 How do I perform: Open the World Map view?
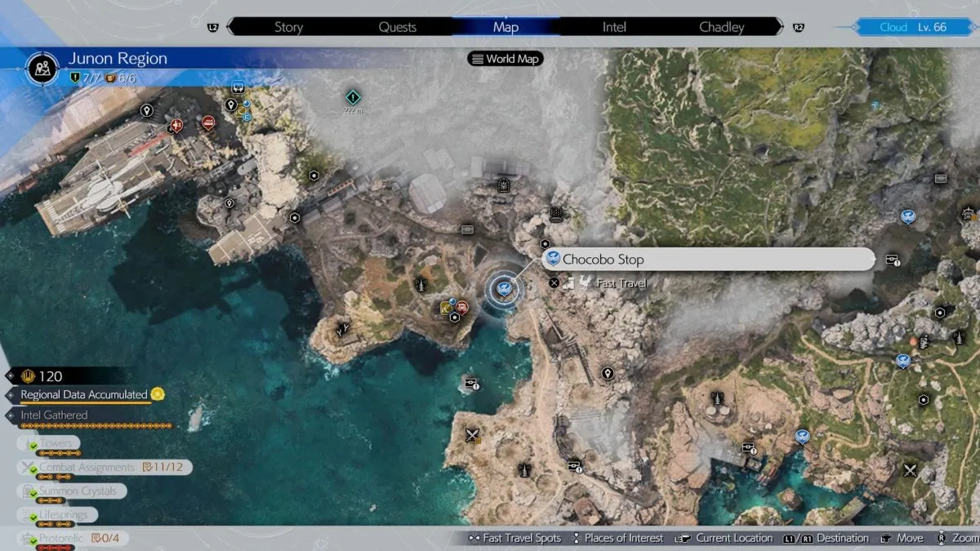(506, 59)
